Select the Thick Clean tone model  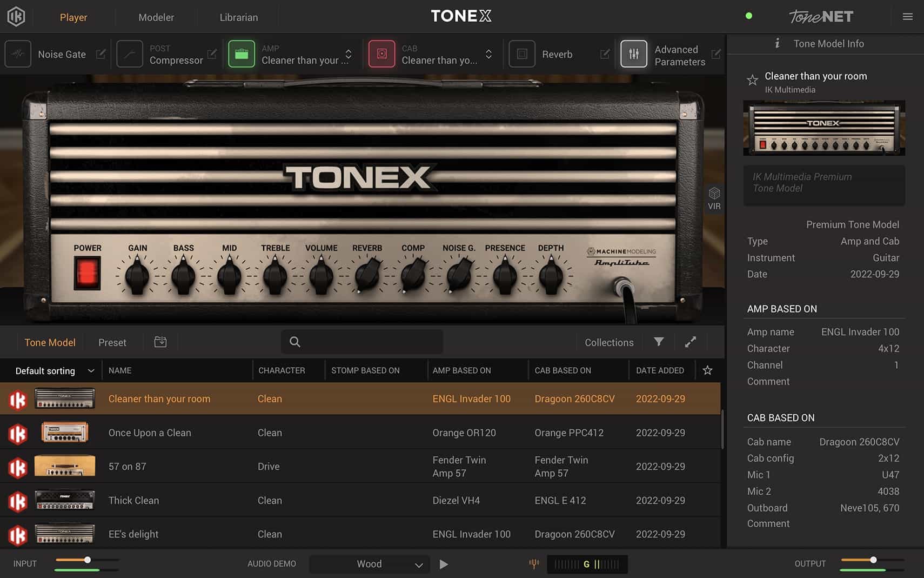(x=360, y=500)
